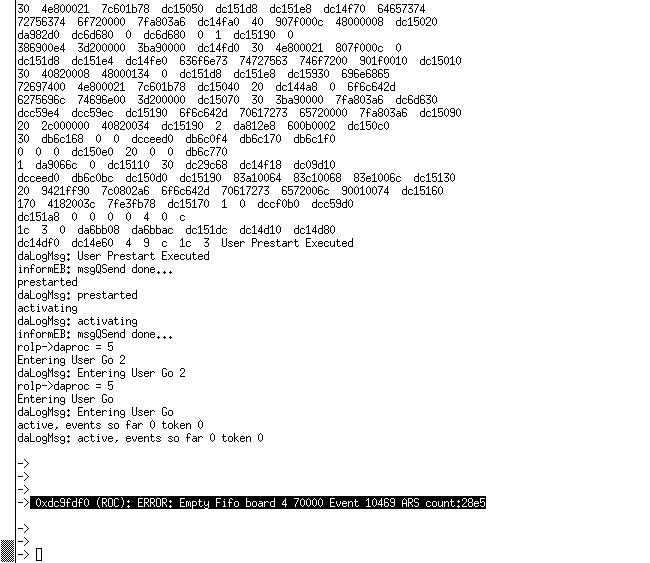Image resolution: width=650 pixels, height=563 pixels.
Task: Click the hex value 636f6e73
Action: point(203,61)
